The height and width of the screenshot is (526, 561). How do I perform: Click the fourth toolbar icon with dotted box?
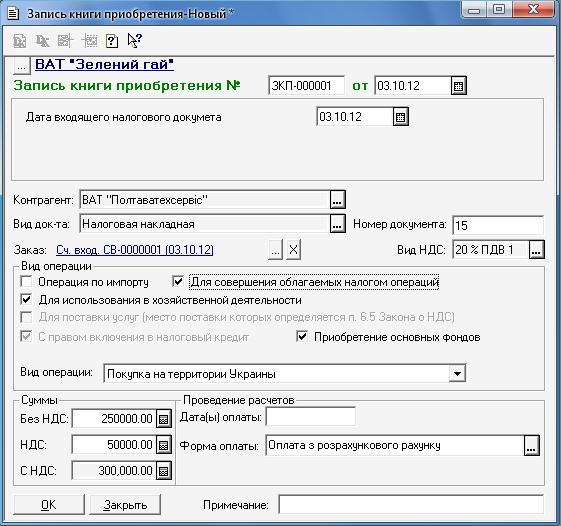tap(89, 41)
